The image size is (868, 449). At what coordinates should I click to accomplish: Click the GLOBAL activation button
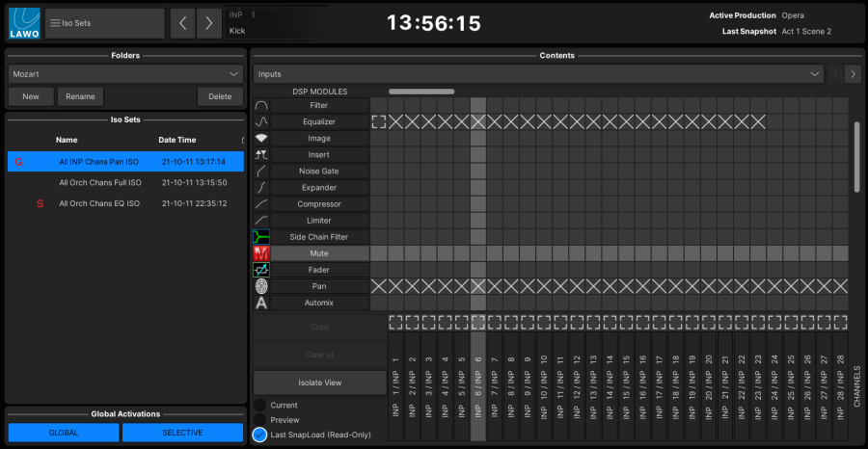pos(64,433)
